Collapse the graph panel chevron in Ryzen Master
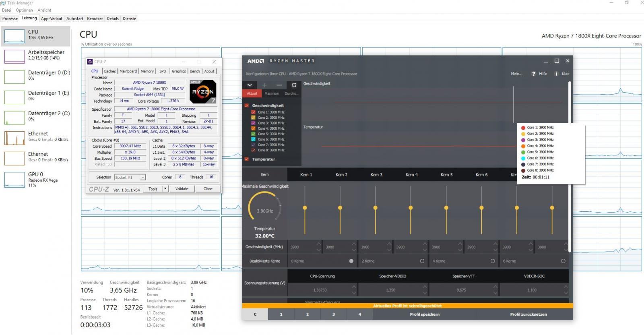 [249, 85]
